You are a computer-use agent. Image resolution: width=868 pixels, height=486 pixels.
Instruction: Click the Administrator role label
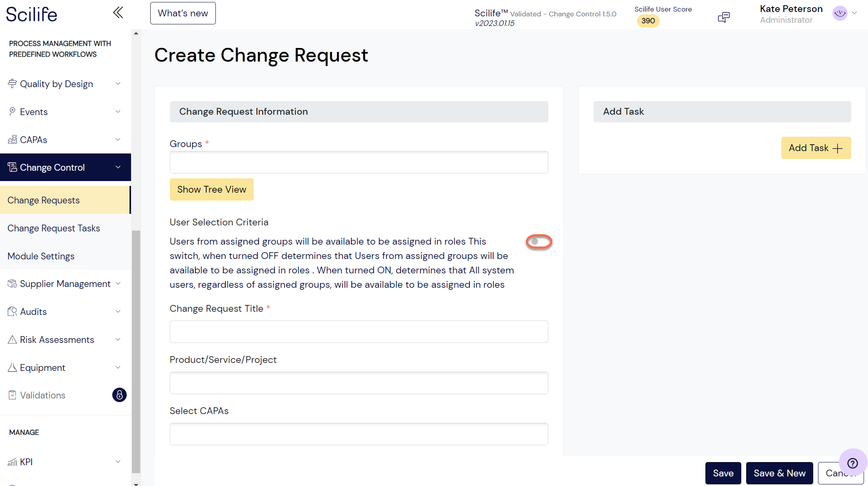786,20
